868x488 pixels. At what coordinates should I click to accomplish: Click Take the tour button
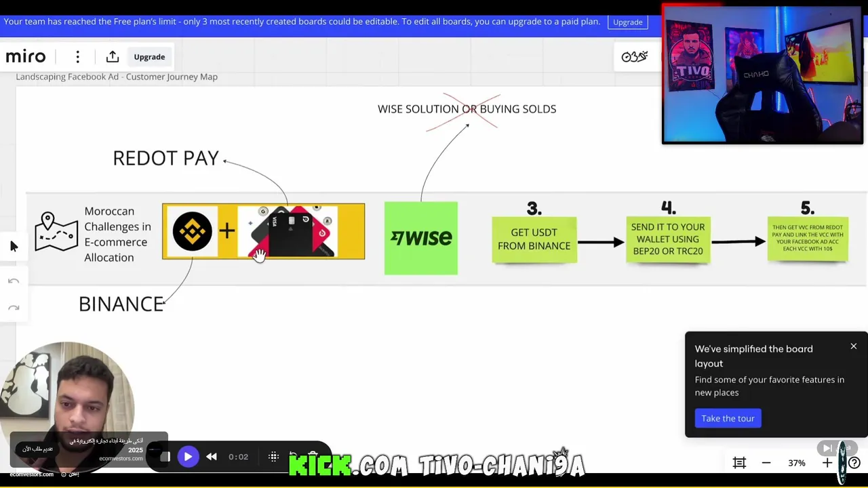tap(728, 418)
